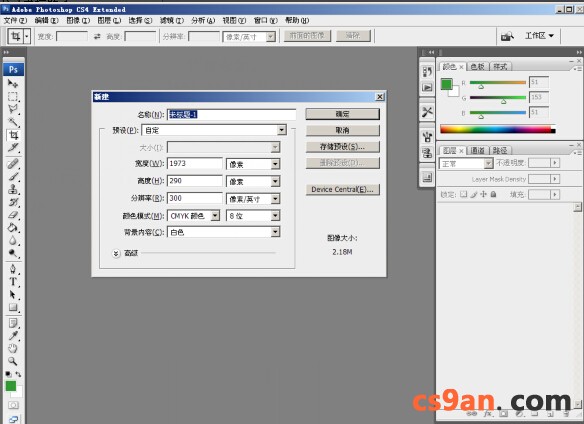Screen dimensions: 584x424
Task: Click the R color slider
Action: coord(498,82)
